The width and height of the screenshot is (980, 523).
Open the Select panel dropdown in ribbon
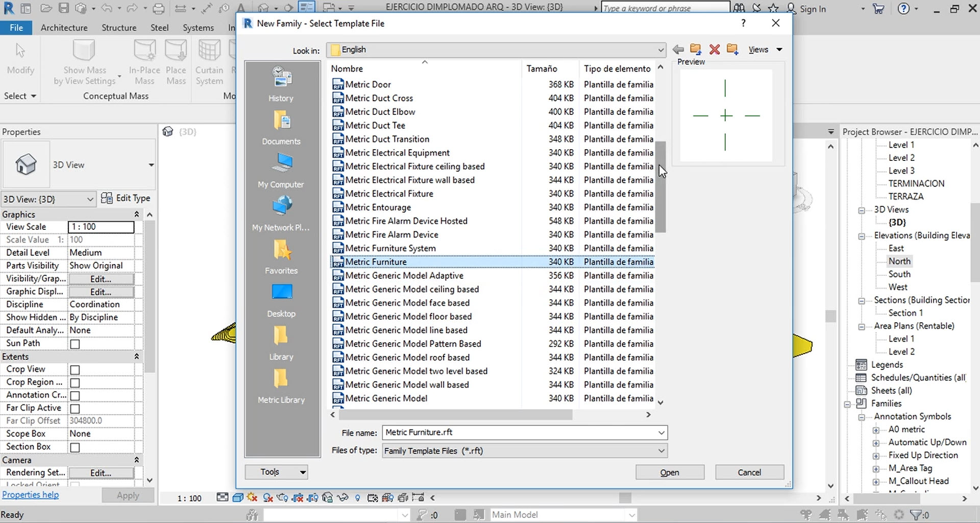[20, 96]
